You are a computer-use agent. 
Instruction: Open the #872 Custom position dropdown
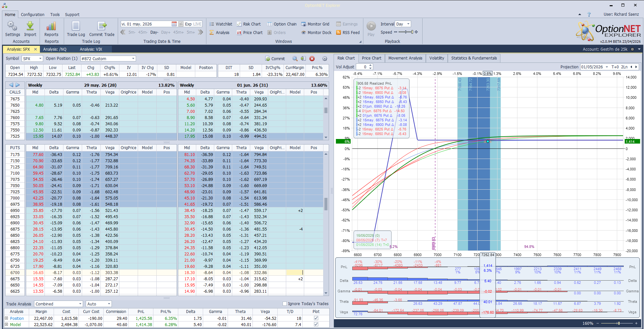point(108,59)
